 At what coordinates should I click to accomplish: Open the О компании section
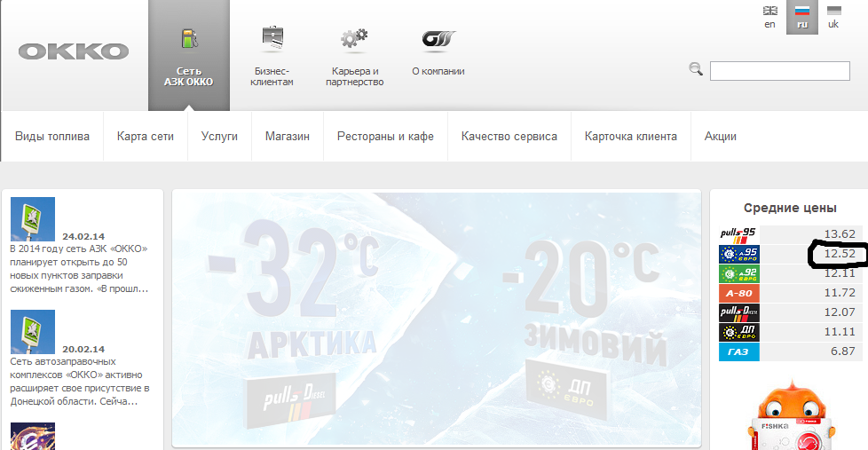[438, 53]
